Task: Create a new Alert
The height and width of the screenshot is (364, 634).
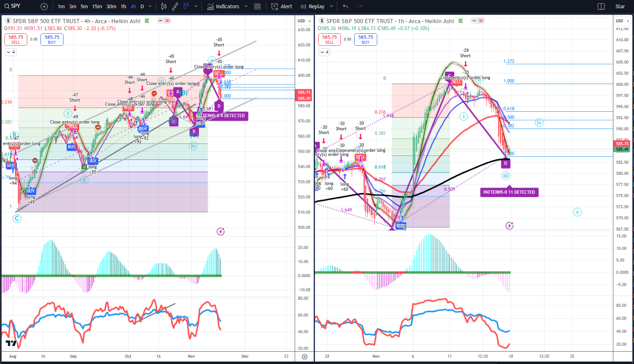Action: pos(282,7)
